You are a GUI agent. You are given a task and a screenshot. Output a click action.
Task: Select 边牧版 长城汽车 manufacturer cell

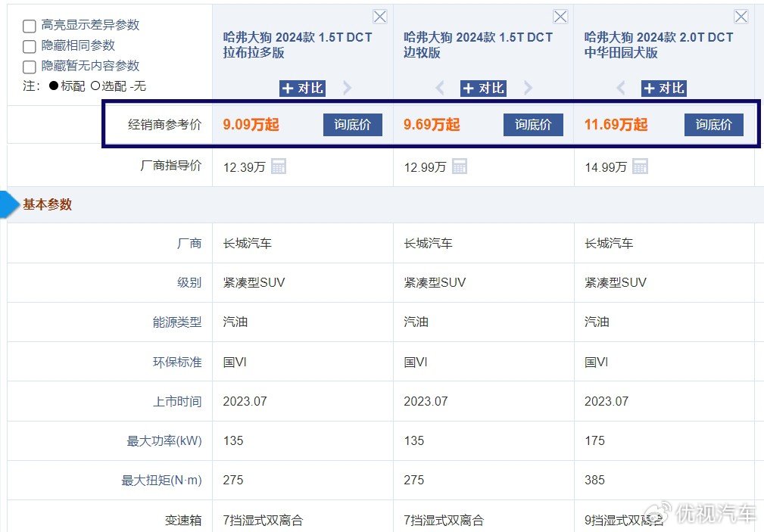(428, 243)
